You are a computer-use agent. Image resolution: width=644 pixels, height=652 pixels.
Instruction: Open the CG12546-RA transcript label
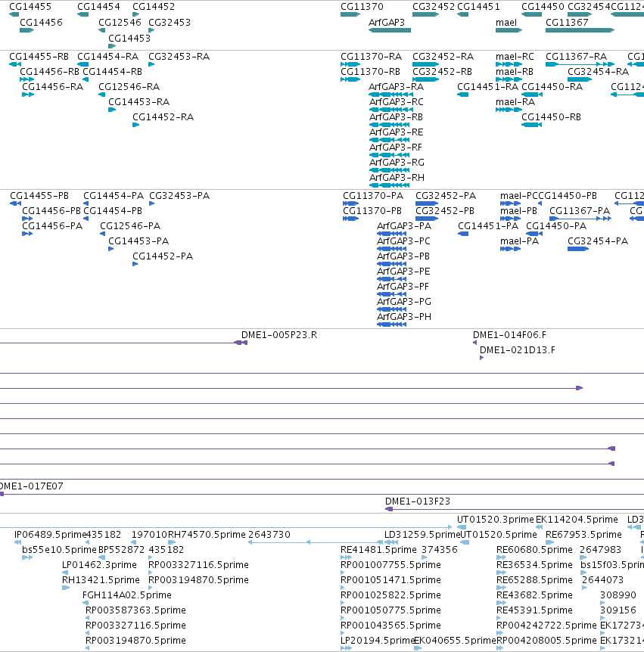pyautogui.click(x=129, y=86)
